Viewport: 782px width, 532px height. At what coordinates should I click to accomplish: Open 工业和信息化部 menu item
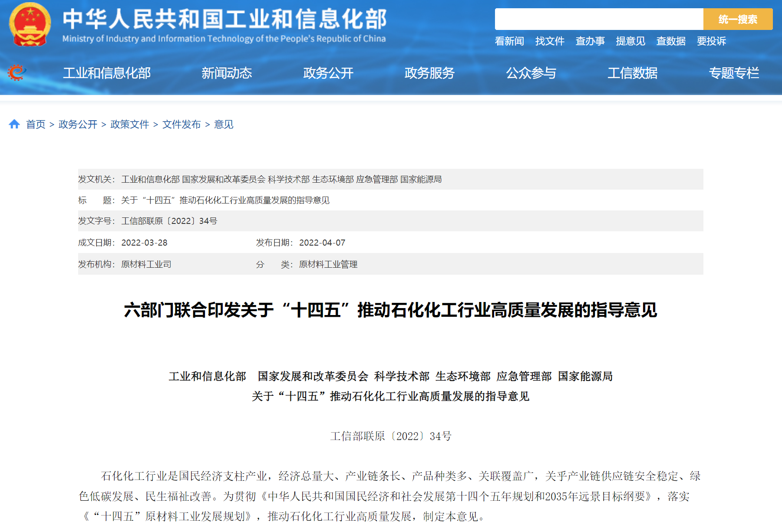coord(107,73)
